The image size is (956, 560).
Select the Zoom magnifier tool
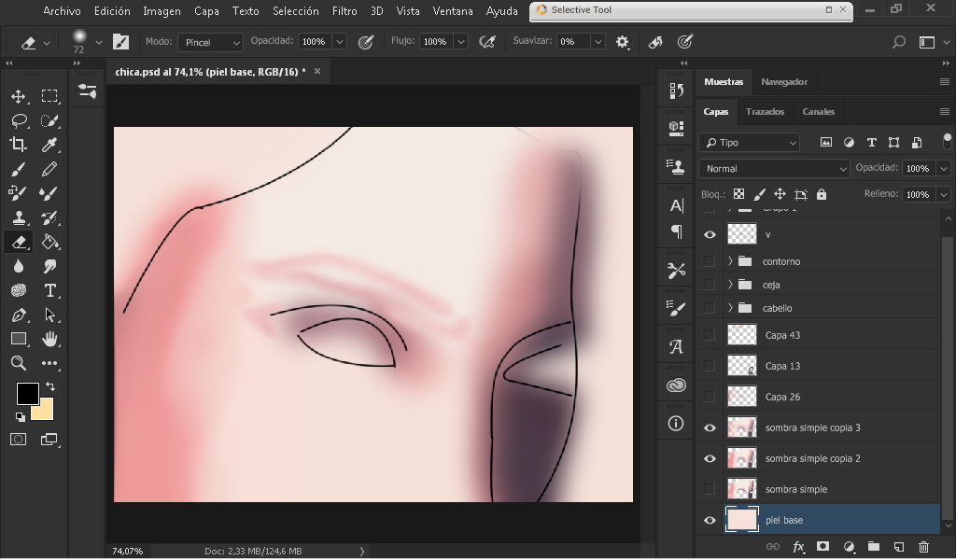tap(18, 363)
